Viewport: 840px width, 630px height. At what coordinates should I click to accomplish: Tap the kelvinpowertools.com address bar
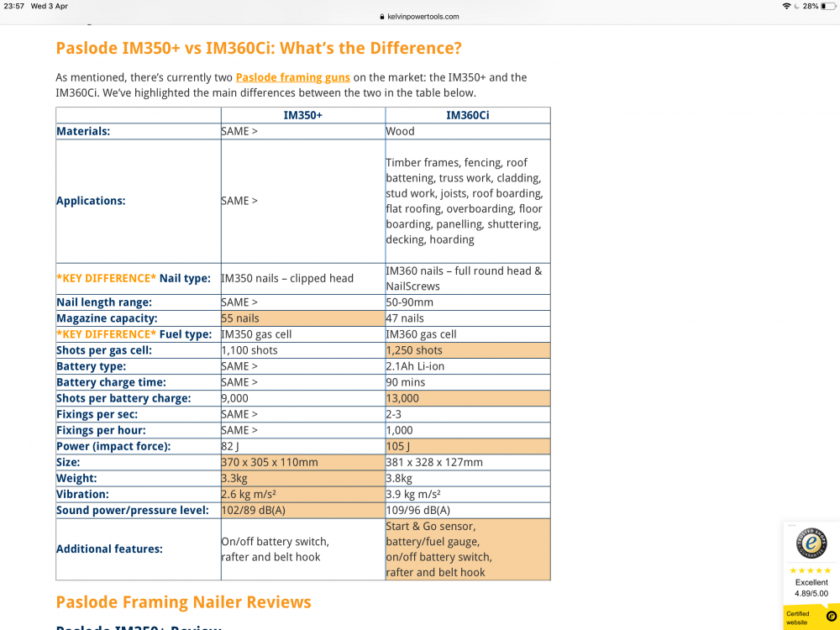(x=419, y=17)
